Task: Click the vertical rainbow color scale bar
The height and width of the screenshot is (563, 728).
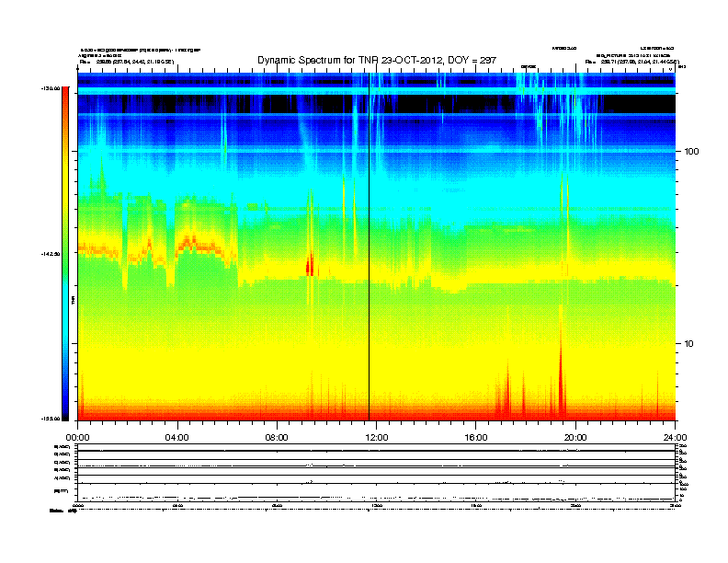Action: click(x=65, y=254)
